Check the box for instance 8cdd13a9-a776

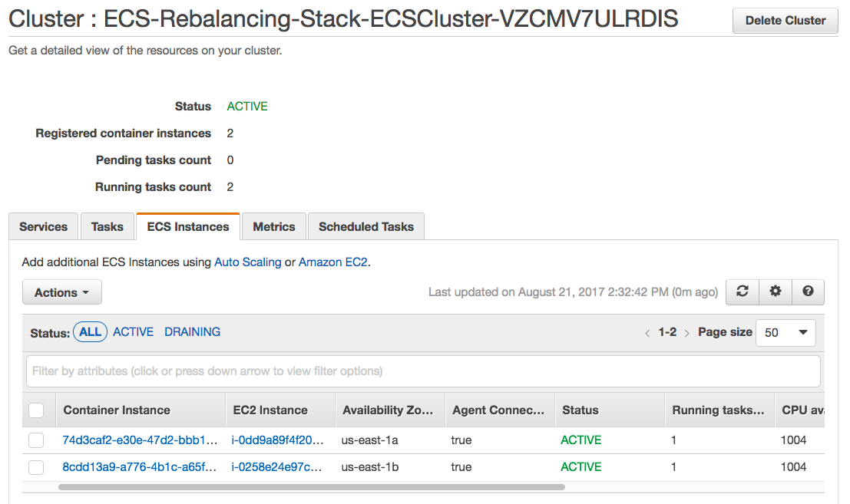[x=36, y=467]
